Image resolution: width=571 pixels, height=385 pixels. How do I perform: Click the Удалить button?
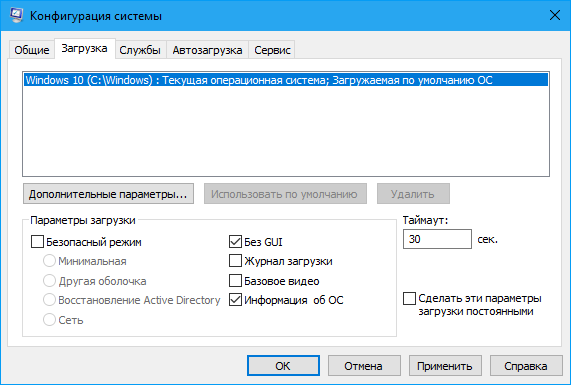coord(413,194)
